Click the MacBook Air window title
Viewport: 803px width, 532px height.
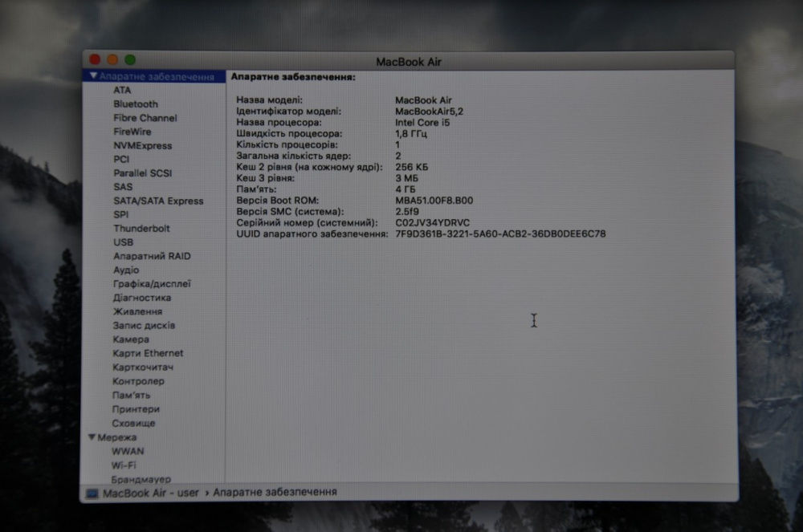(x=408, y=62)
